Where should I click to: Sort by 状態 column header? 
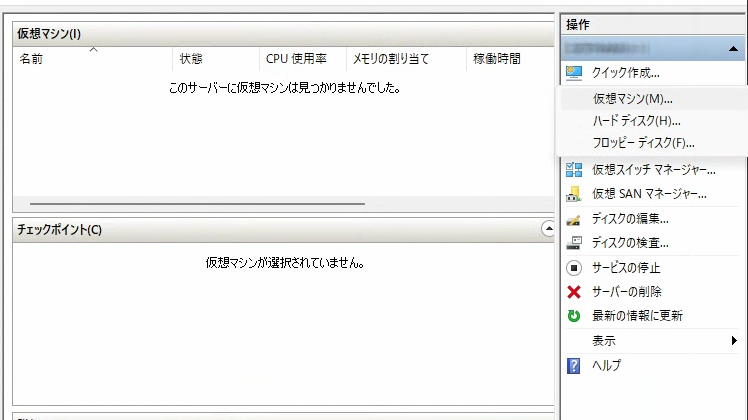216,59
